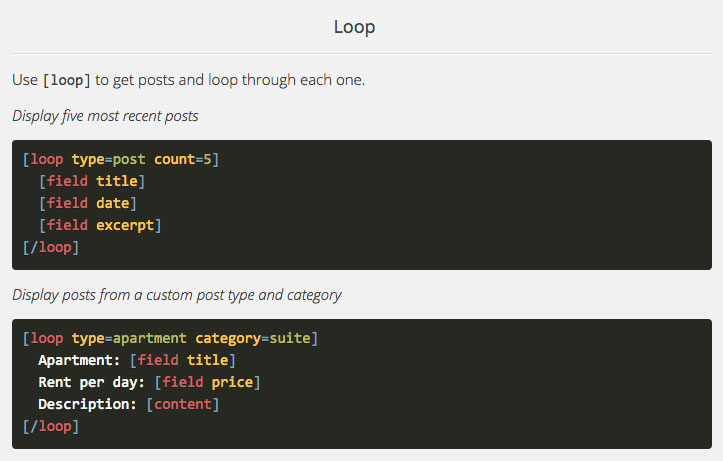This screenshot has width=723, height=461.
Task: Click the "Description:" label in the code
Action: [x=88, y=404]
